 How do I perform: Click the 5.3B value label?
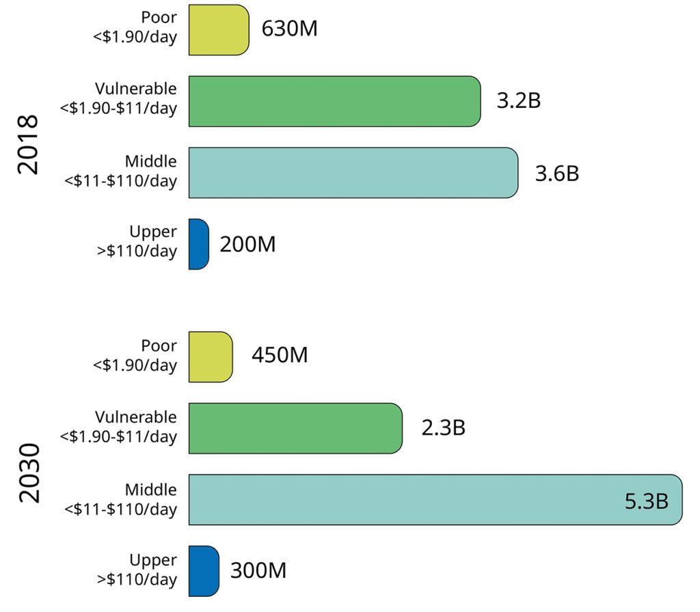[647, 501]
